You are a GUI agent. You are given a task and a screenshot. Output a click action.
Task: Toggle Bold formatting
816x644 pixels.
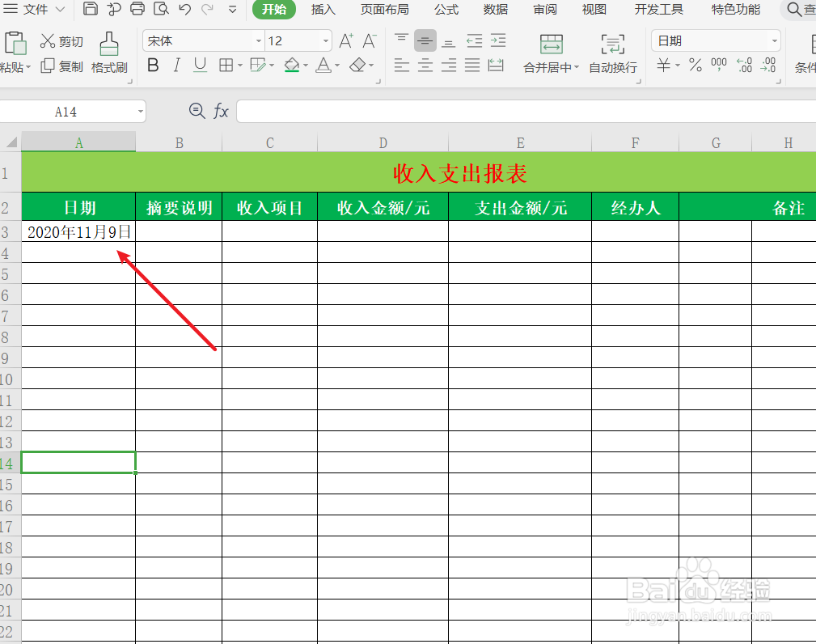tap(153, 66)
